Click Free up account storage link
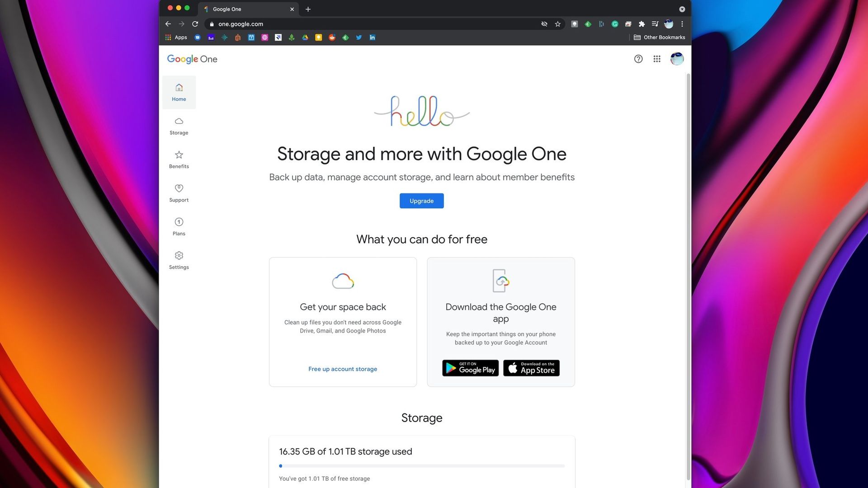 (x=343, y=369)
